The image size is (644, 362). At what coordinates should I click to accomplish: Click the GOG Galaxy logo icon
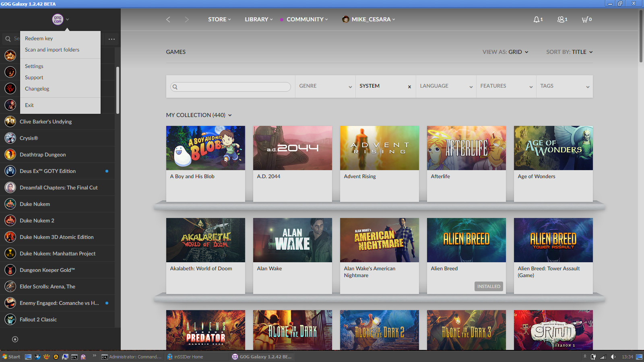point(58,19)
